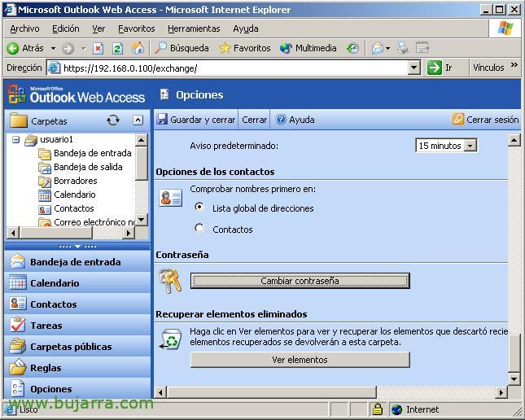Open Favoritos star button in toolbar
The width and height of the screenshot is (525, 420).
click(x=244, y=48)
